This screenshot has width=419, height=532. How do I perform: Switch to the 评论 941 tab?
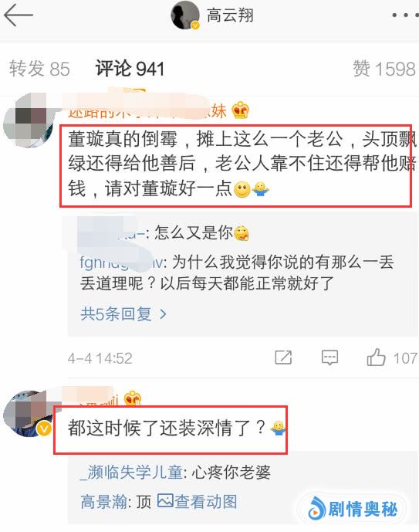pos(130,69)
